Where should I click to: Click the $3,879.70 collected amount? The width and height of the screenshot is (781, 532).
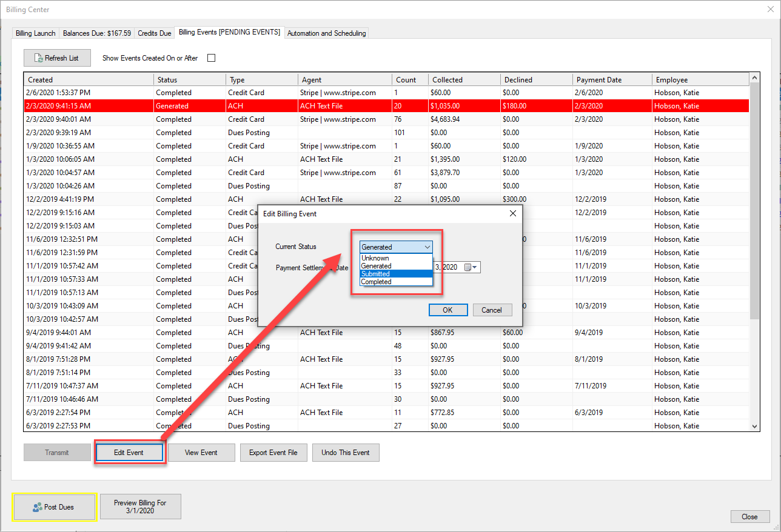[x=446, y=173]
